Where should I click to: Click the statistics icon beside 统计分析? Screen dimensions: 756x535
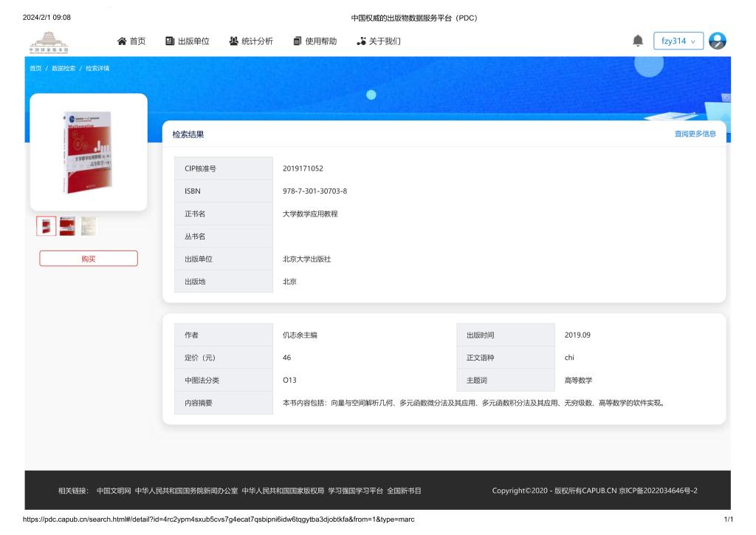click(234, 41)
